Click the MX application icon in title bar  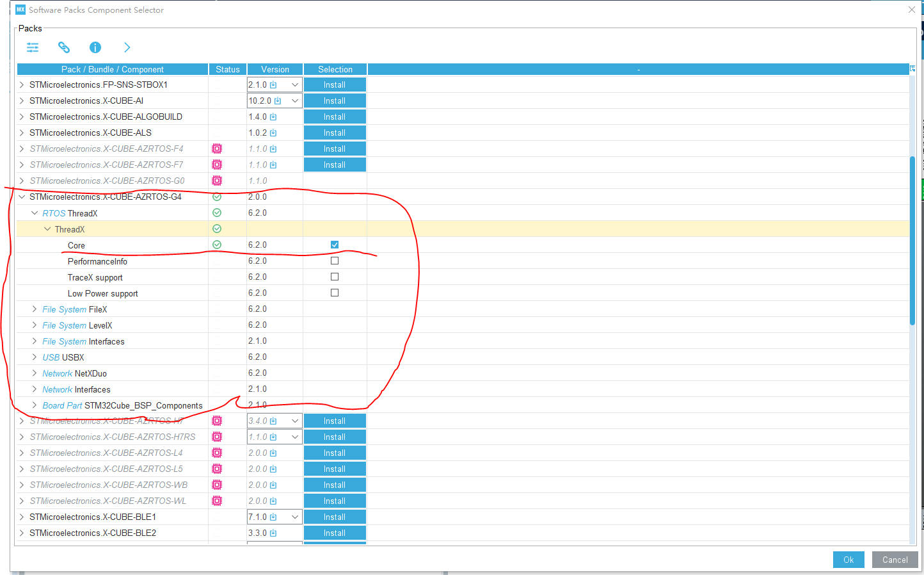click(x=20, y=10)
